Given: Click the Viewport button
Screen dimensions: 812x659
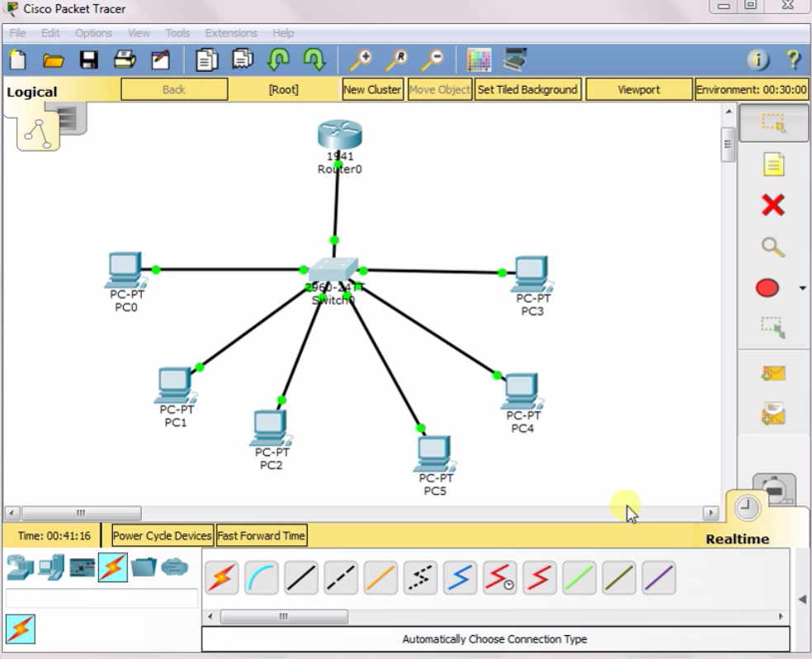Looking at the screenshot, I should 639,90.
